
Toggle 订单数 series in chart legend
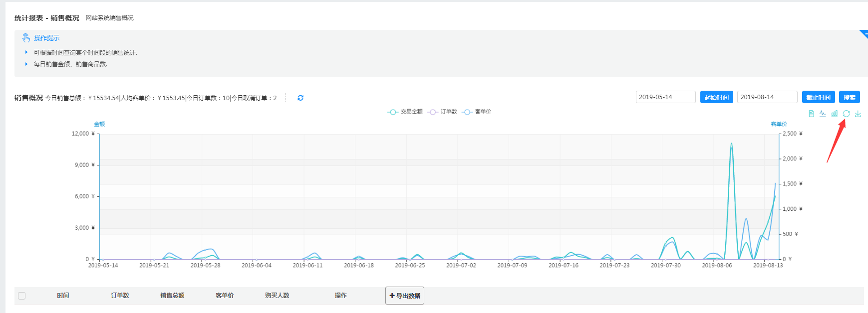(x=443, y=112)
